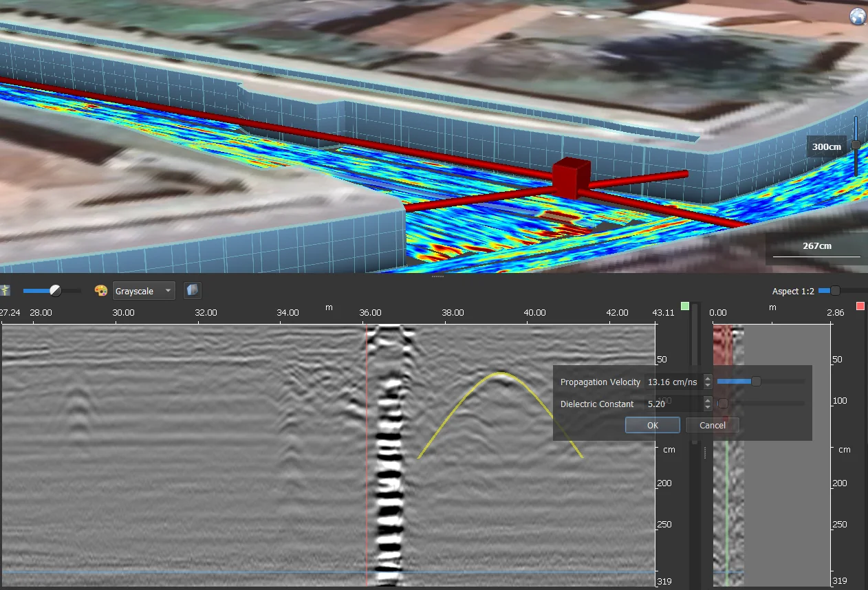Image resolution: width=868 pixels, height=590 pixels.
Task: Click the "Dielectric Constant" label
Action: click(597, 404)
